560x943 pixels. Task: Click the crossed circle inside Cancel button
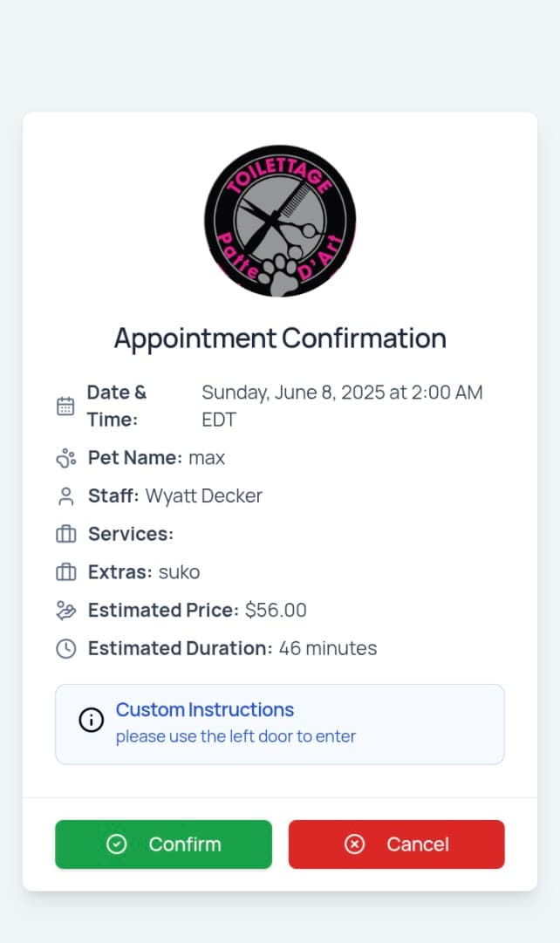pos(354,844)
